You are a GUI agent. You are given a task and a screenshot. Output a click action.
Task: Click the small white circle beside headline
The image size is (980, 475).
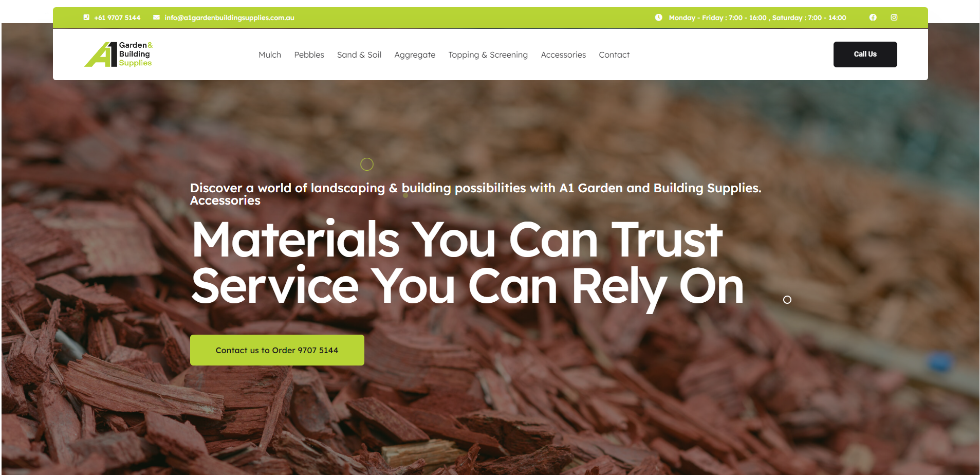(x=787, y=300)
